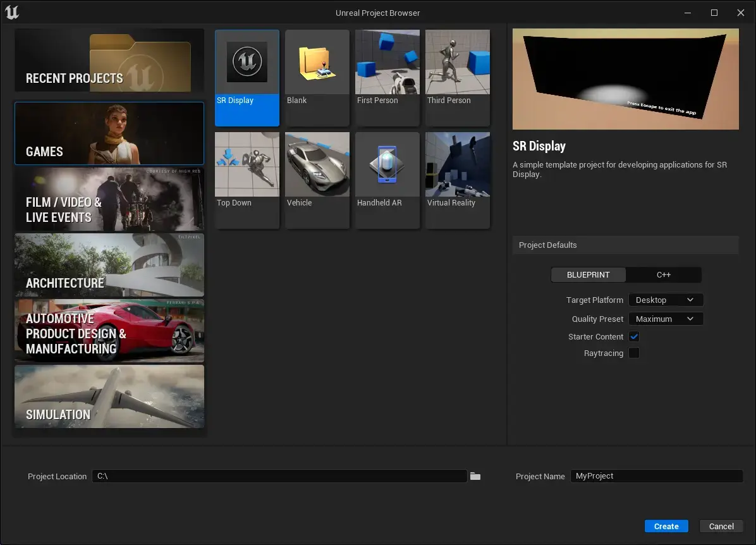Browse for project location folder icon
Screen dimensions: 756x545
coord(475,476)
